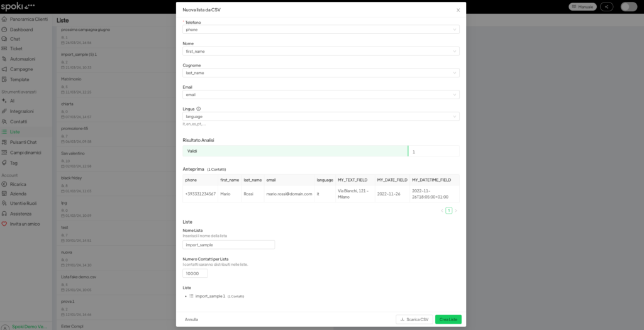The width and height of the screenshot is (644, 330).
Task: Open the Email mapping dropdown
Action: click(321, 95)
